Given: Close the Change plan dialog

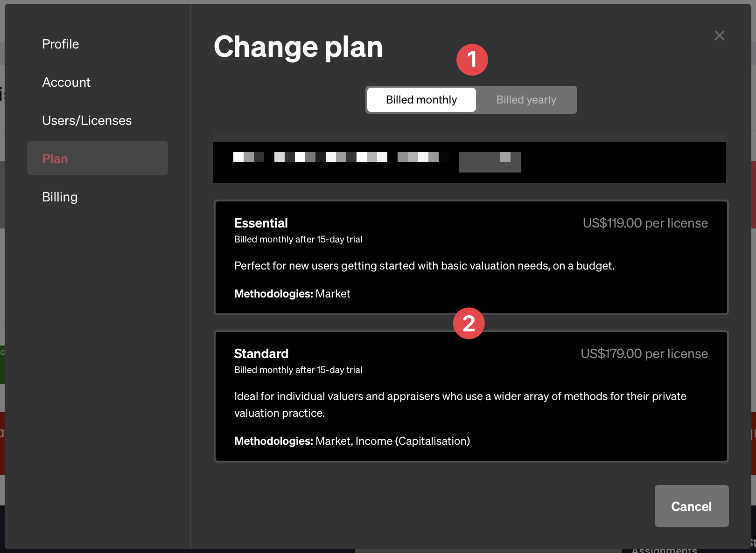Looking at the screenshot, I should tap(719, 35).
